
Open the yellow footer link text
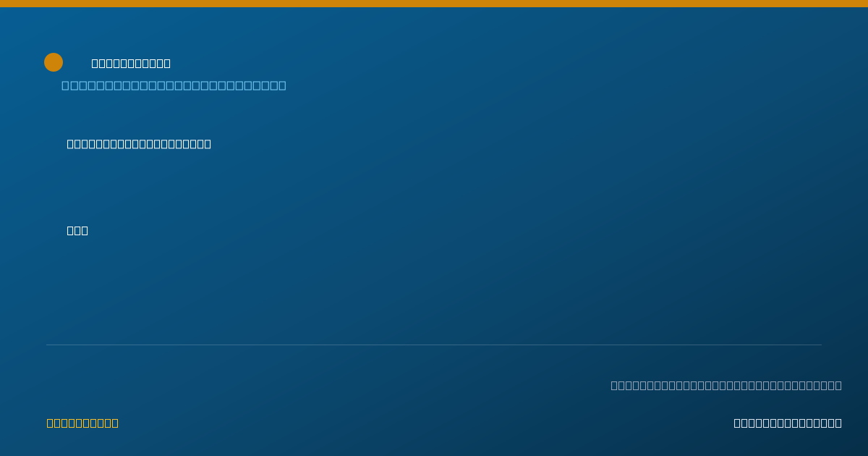tap(82, 423)
